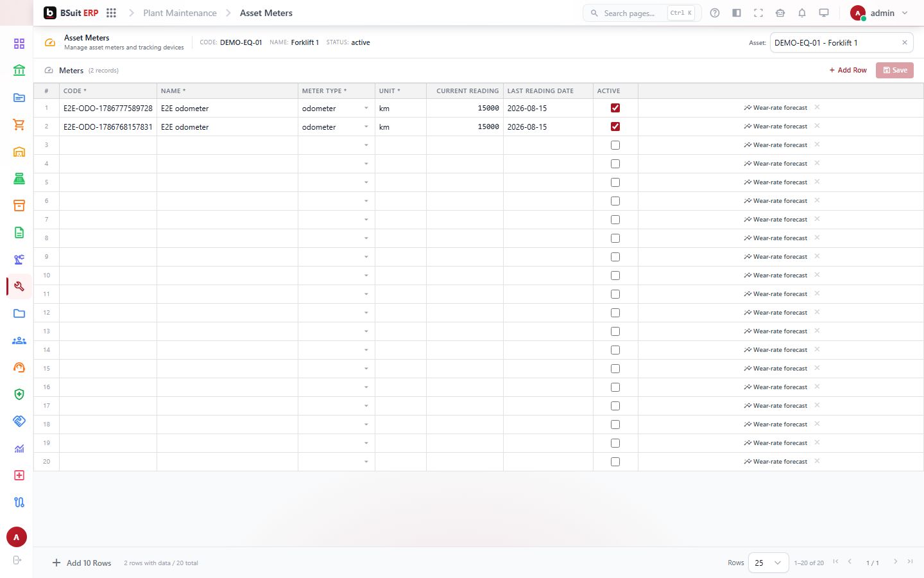
Task: Open the bank/finance module icon in sidebar
Action: tap(19, 70)
